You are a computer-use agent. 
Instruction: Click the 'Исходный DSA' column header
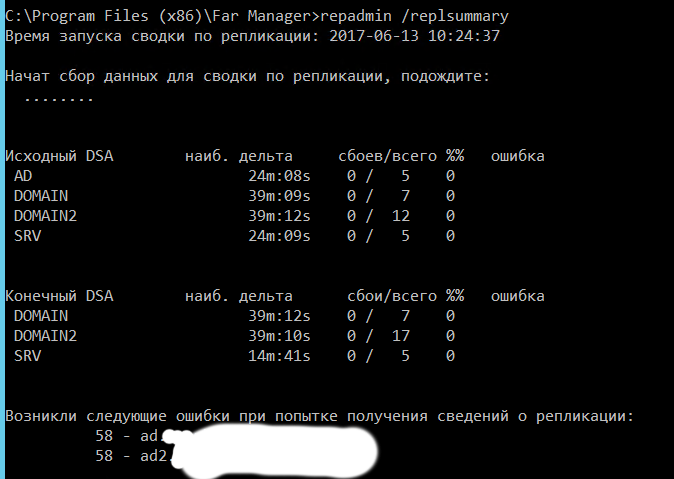click(x=59, y=156)
